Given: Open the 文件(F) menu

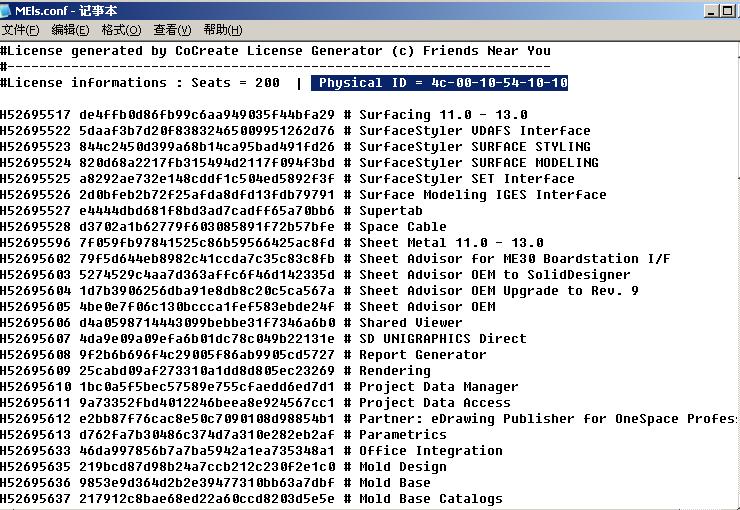Looking at the screenshot, I should click(20, 30).
